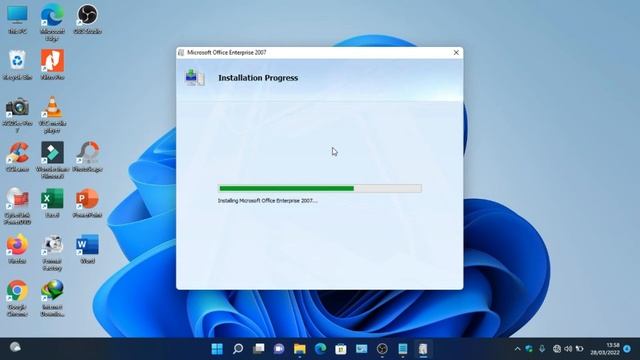This screenshot has width=640, height=360.
Task: Close the Microsoft Office Enterprise 2007 dialog
Action: pyautogui.click(x=456, y=53)
